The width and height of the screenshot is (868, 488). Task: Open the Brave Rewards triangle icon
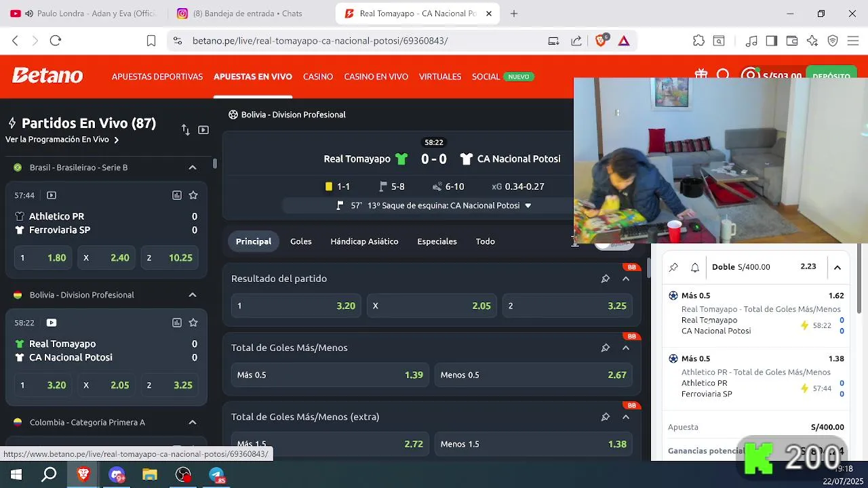[624, 41]
